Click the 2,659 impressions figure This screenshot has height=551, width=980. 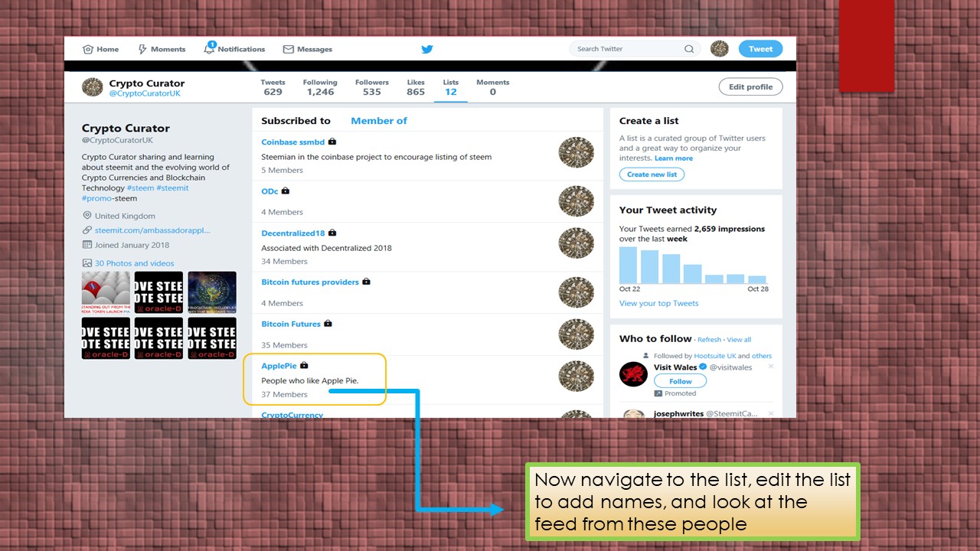click(730, 229)
